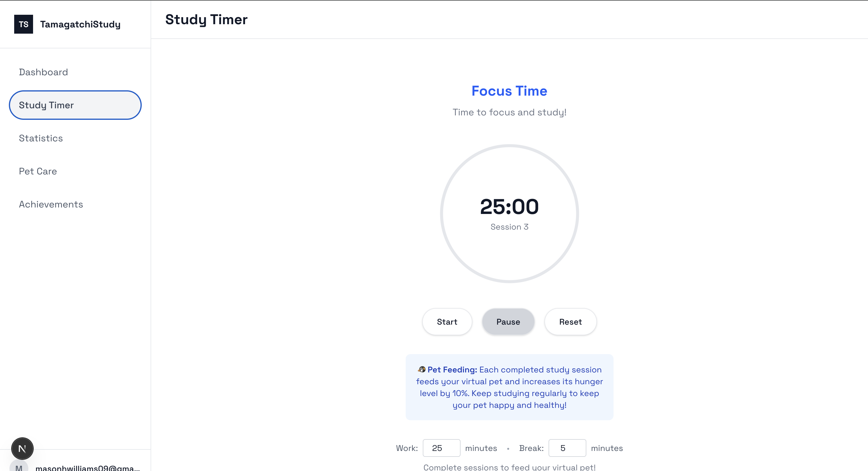
Task: Click the TamagatchiStudy app name
Action: [80, 24]
